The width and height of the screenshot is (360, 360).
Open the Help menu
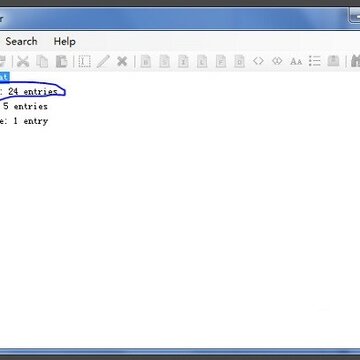pyautogui.click(x=64, y=42)
